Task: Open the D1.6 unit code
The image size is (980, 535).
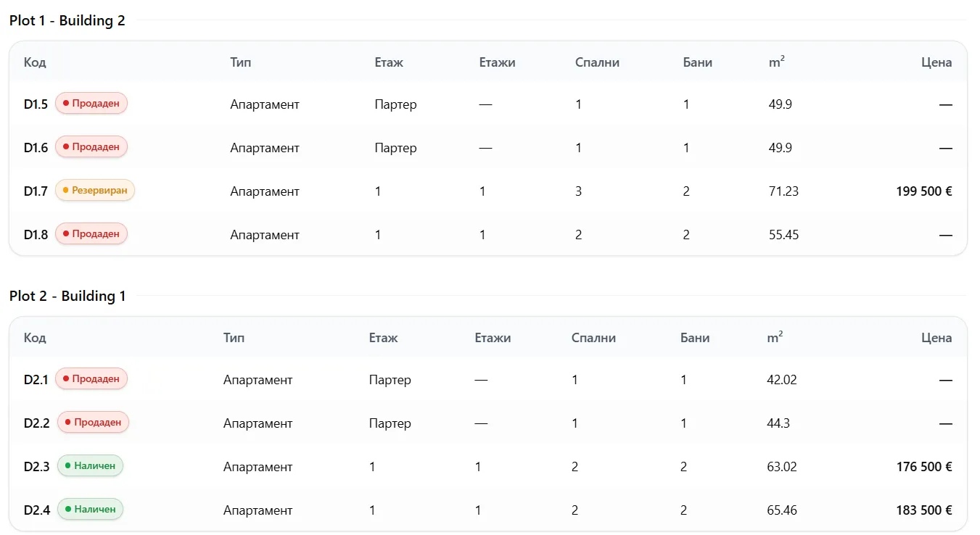Action: [x=36, y=148]
